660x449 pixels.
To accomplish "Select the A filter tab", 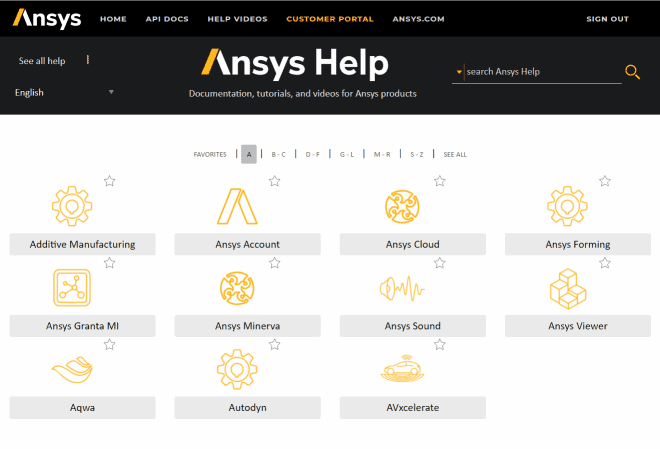I will click(x=249, y=154).
